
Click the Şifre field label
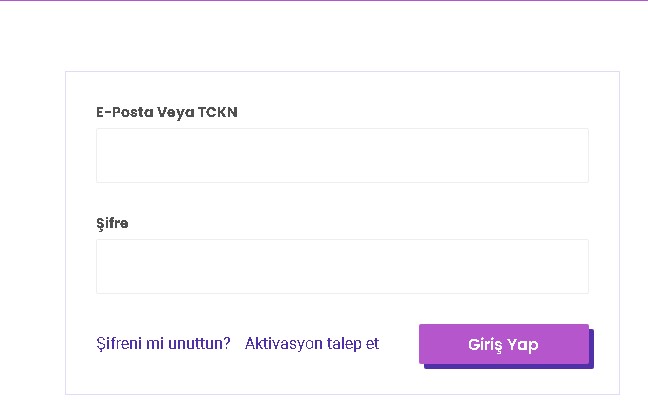click(x=112, y=223)
